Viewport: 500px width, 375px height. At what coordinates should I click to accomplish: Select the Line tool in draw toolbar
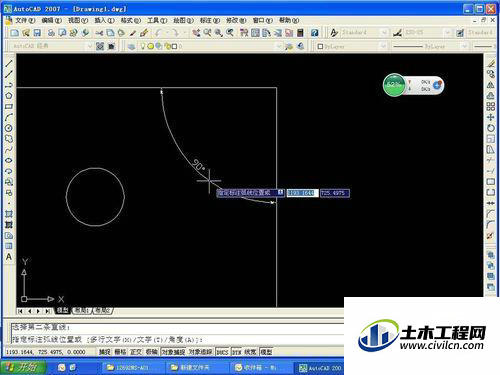coord(9,63)
